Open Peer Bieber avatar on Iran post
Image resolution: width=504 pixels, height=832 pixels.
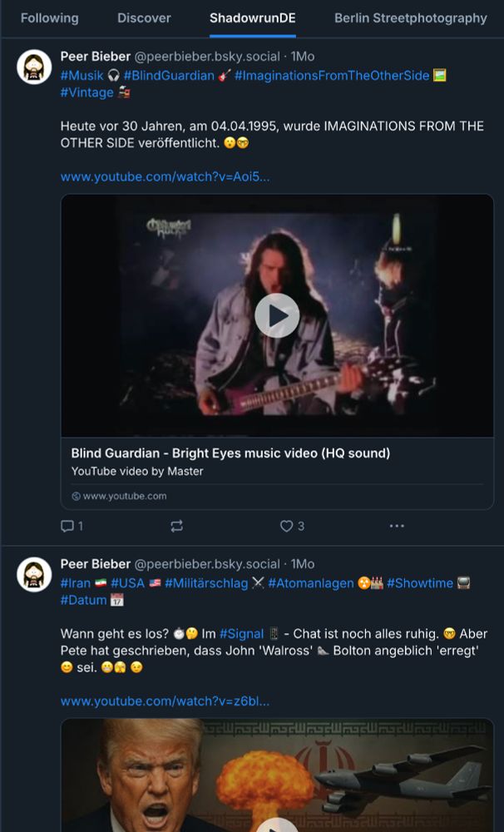[35, 574]
